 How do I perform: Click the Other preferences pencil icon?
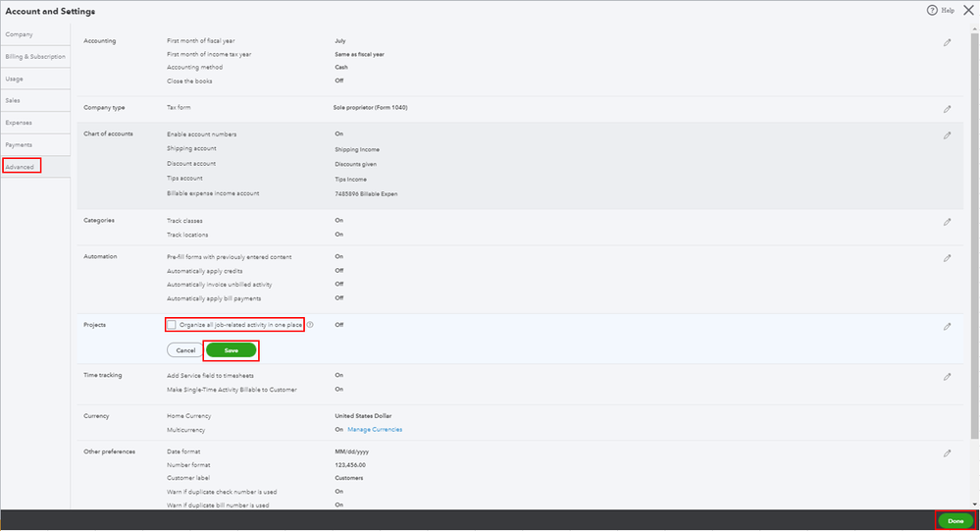pyautogui.click(x=947, y=453)
